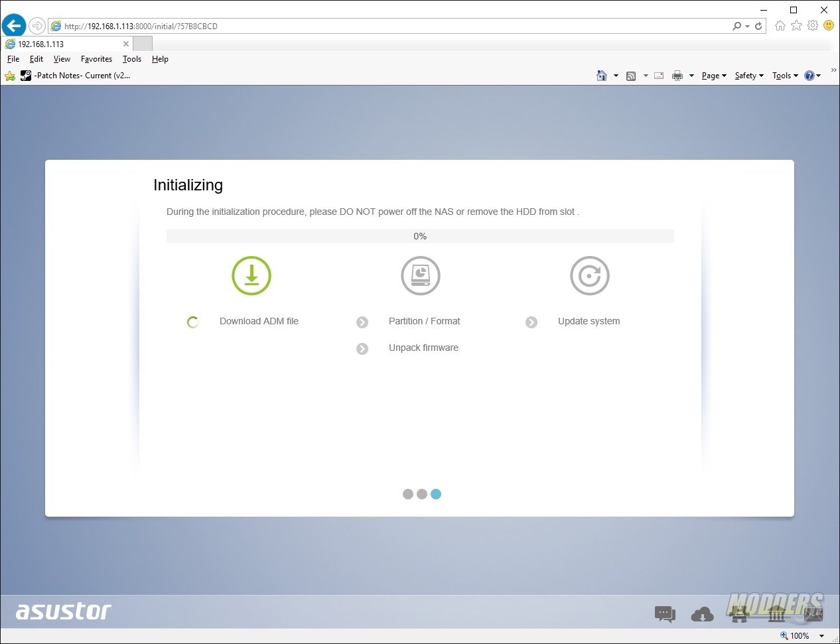The width and height of the screenshot is (840, 644).
Task: Open the Edit menu
Action: coord(36,59)
